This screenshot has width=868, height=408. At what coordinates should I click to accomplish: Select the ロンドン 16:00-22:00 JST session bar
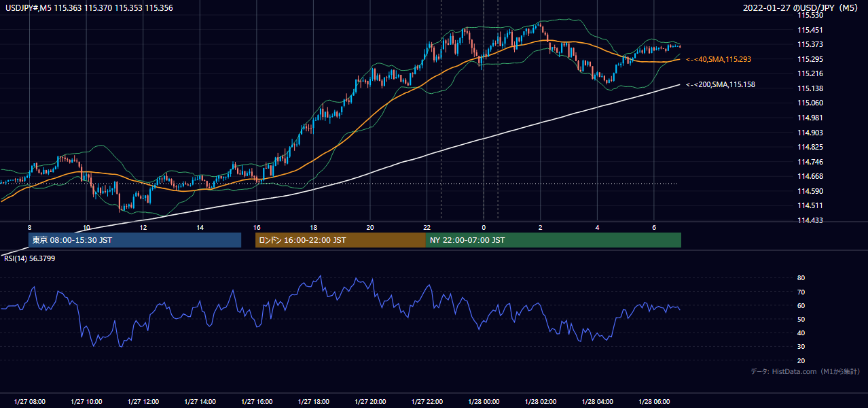click(x=340, y=240)
